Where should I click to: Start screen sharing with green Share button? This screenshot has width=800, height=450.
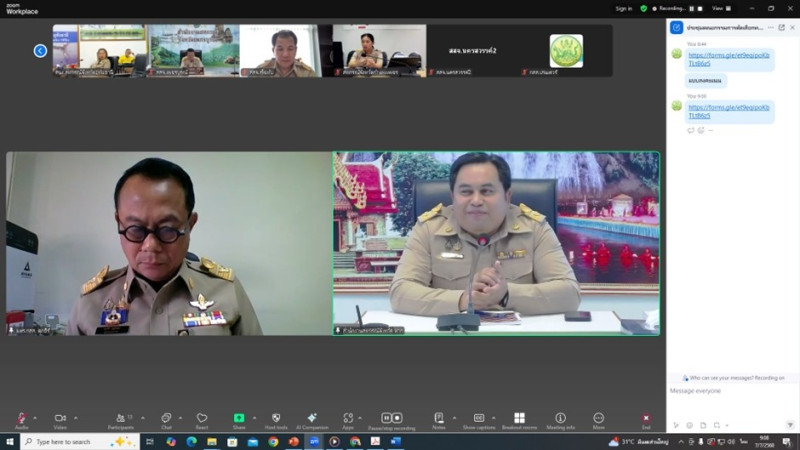(x=239, y=418)
